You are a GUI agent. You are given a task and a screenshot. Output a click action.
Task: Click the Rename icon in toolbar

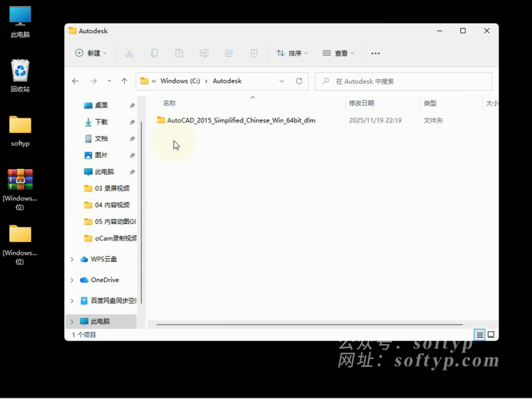[x=204, y=53]
